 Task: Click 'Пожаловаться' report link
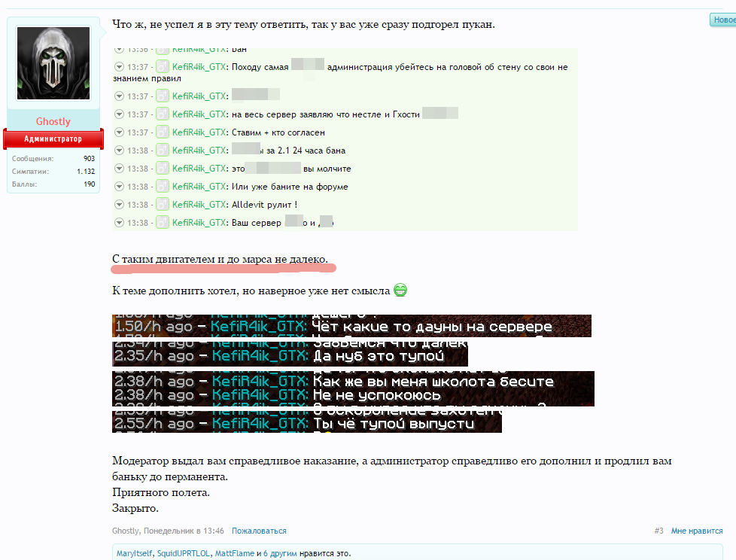tap(259, 531)
